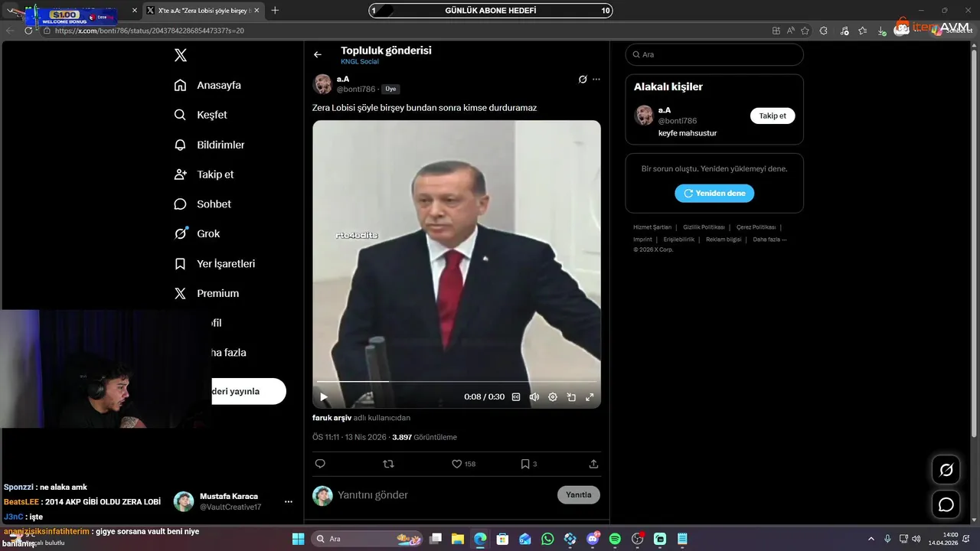Viewport: 980px width, 551px height.
Task: Open the Windows Start menu
Action: click(x=298, y=539)
